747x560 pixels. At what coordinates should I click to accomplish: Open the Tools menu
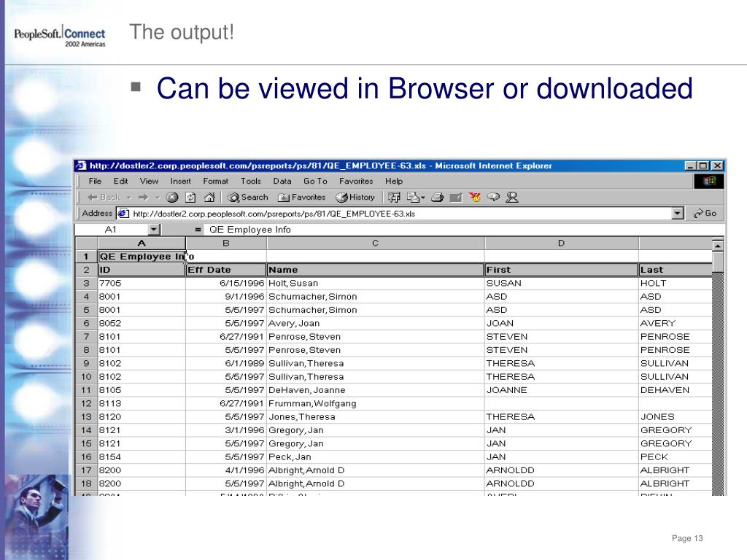tap(251, 181)
